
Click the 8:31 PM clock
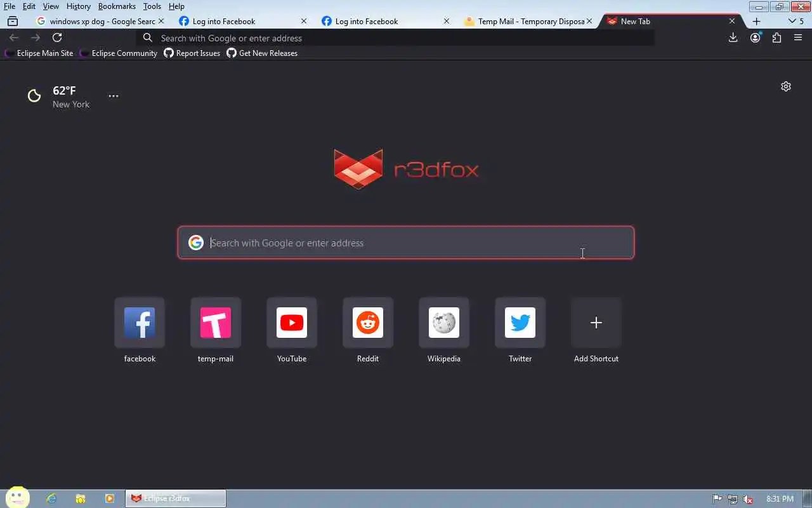780,499
